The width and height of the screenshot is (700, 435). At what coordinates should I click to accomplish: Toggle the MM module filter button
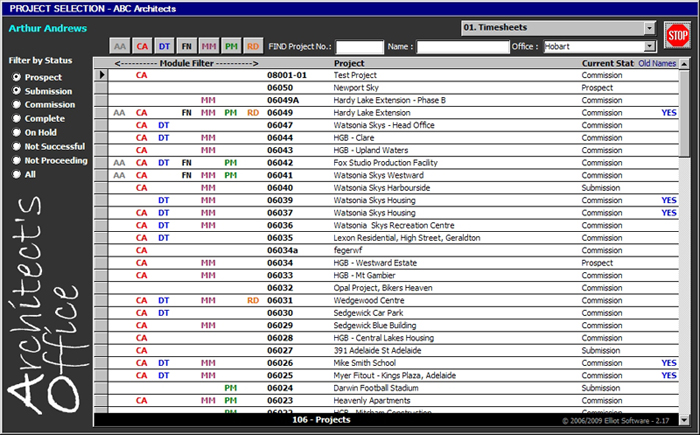coord(208,46)
